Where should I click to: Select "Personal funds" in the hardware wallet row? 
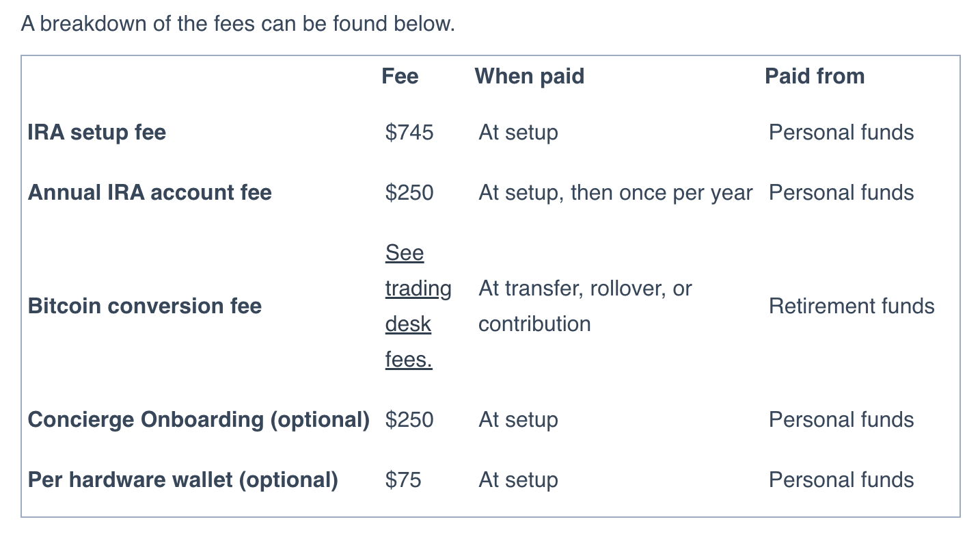click(841, 479)
